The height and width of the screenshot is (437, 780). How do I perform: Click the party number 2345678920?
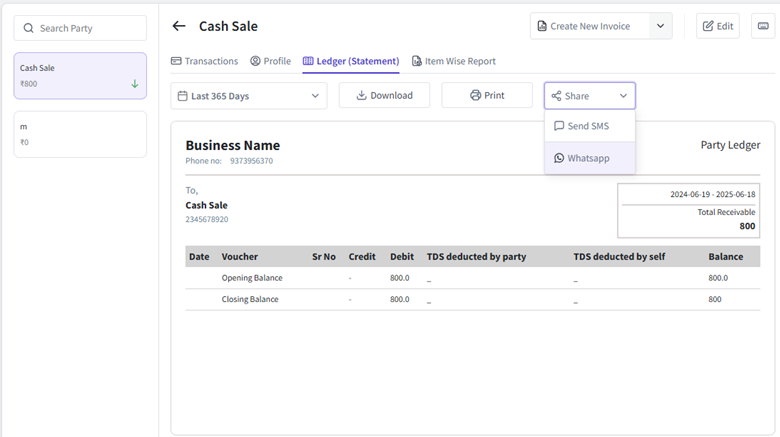click(x=207, y=219)
